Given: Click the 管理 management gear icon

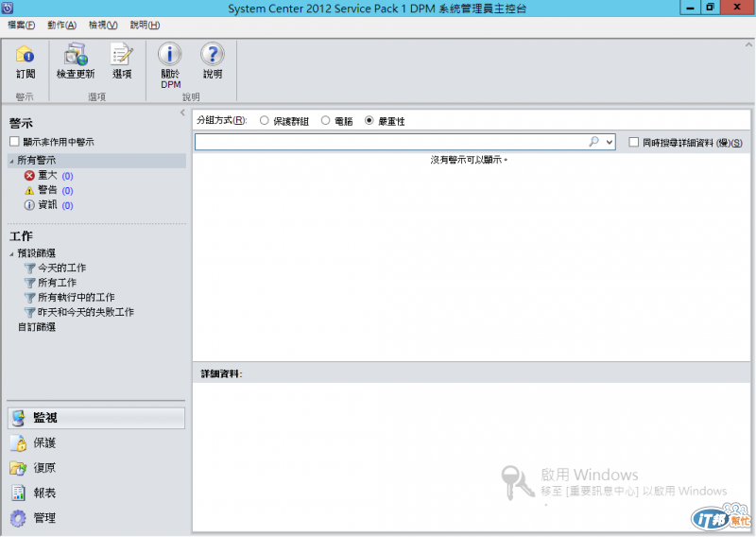Looking at the screenshot, I should click(x=18, y=518).
